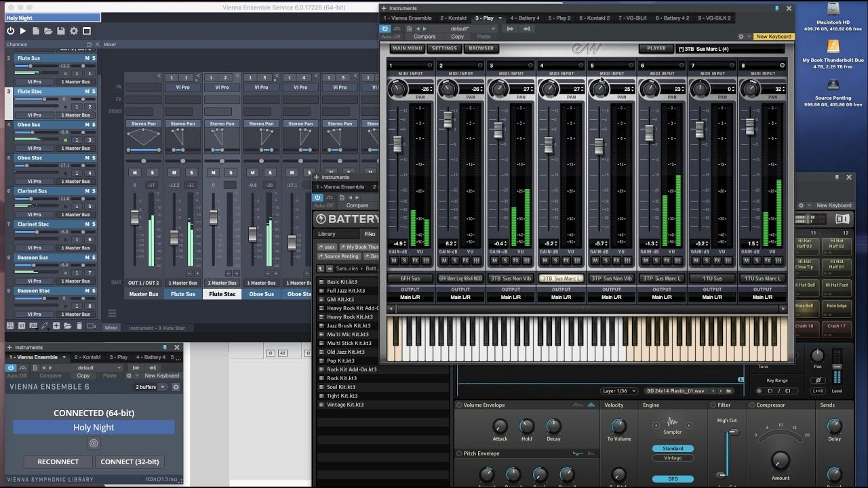Click the preset file icon in Play window toolbar

click(409, 28)
